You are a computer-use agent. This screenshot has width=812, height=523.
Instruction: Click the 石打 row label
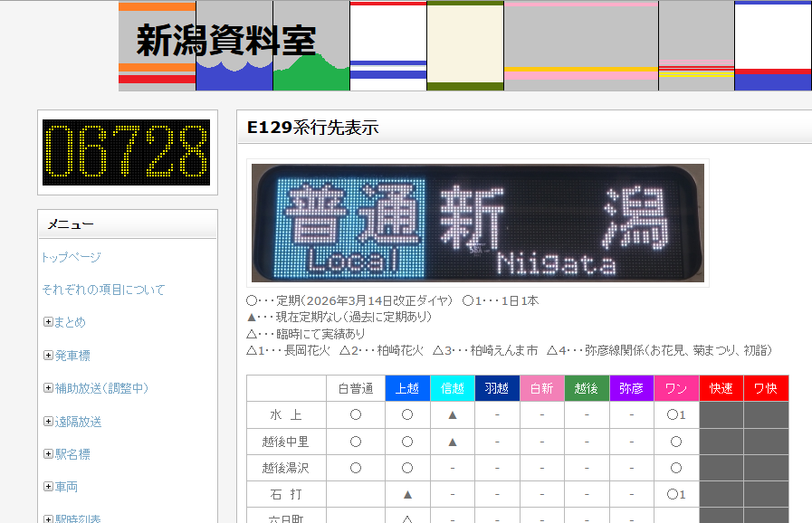coord(286,495)
